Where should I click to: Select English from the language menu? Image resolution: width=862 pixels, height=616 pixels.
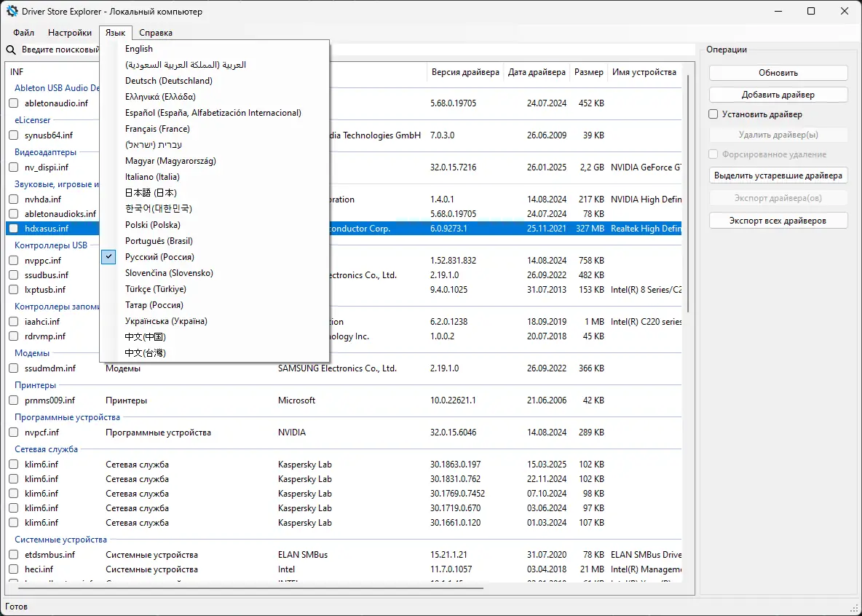pyautogui.click(x=139, y=48)
